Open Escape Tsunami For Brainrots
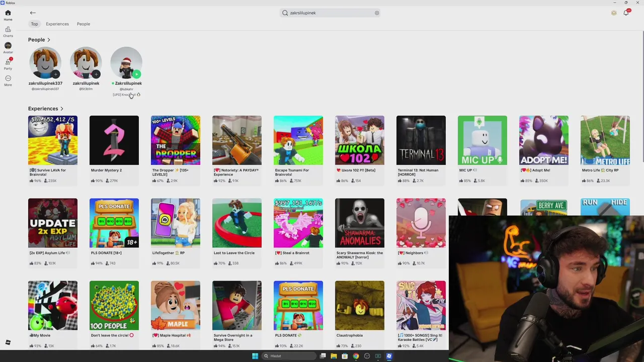Image resolution: width=644 pixels, height=362 pixels. (x=298, y=140)
